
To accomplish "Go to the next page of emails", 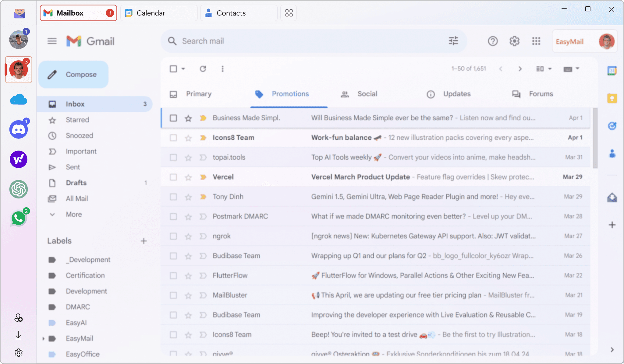I will pos(520,69).
